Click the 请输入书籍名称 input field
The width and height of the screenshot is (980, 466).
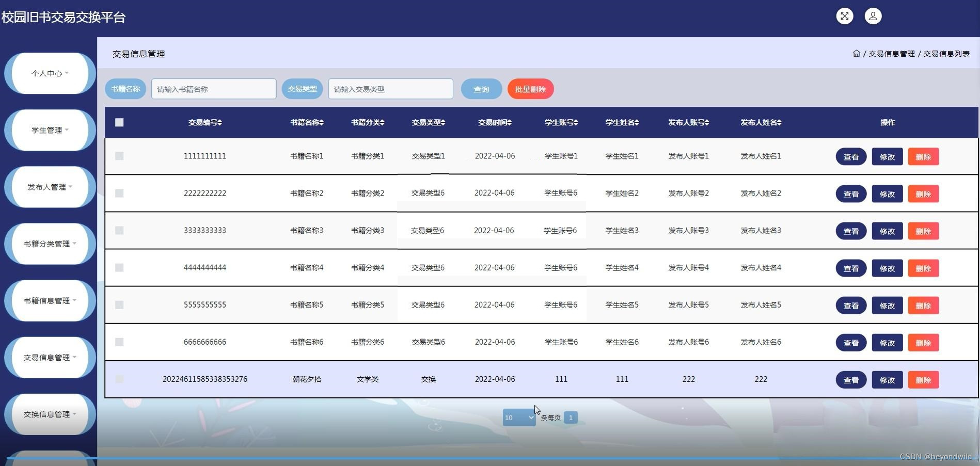[213, 89]
